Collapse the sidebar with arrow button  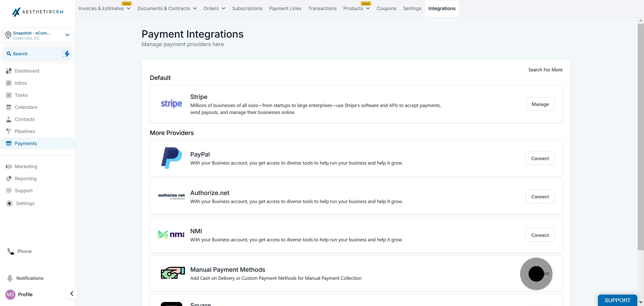(x=72, y=293)
